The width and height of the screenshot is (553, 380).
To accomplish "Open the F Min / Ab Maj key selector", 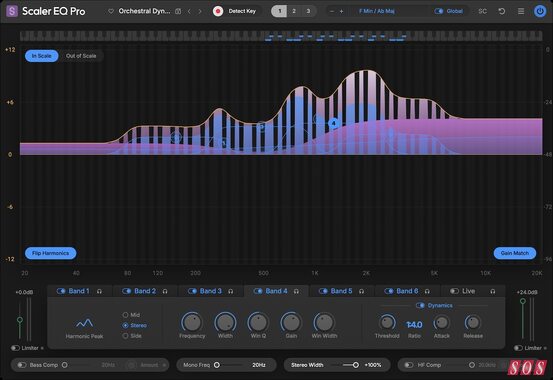I will coord(377,11).
